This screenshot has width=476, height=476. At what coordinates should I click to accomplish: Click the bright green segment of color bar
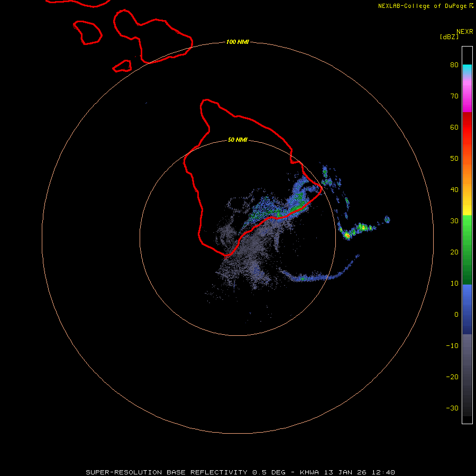point(467,225)
